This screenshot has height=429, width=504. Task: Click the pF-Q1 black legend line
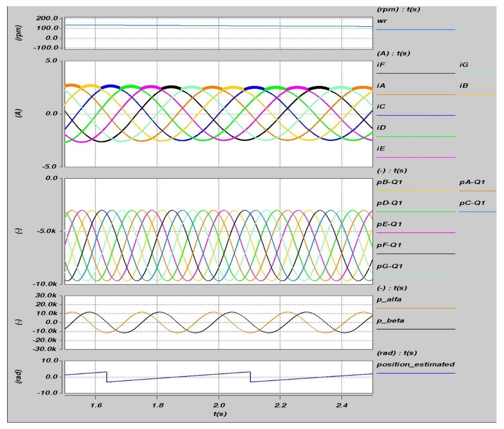416,254
